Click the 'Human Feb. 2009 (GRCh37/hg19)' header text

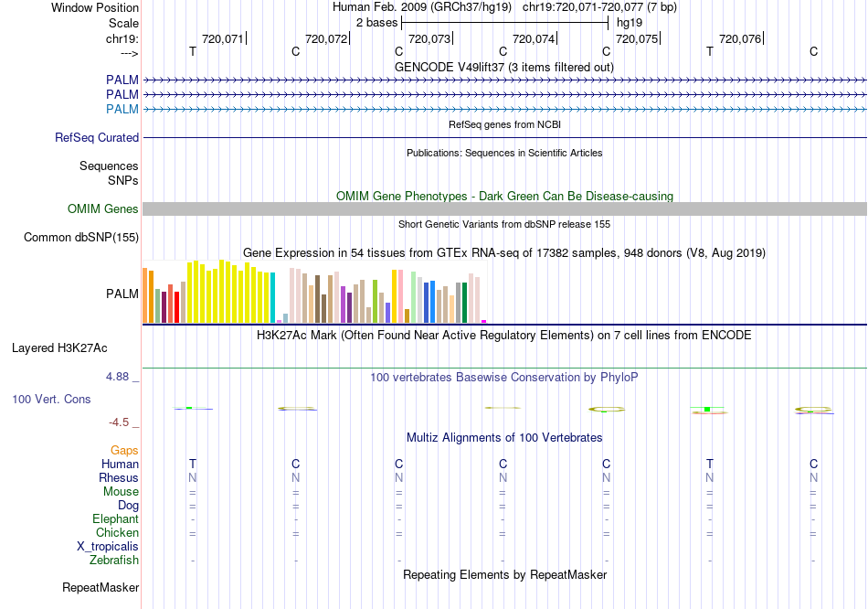[424, 7]
